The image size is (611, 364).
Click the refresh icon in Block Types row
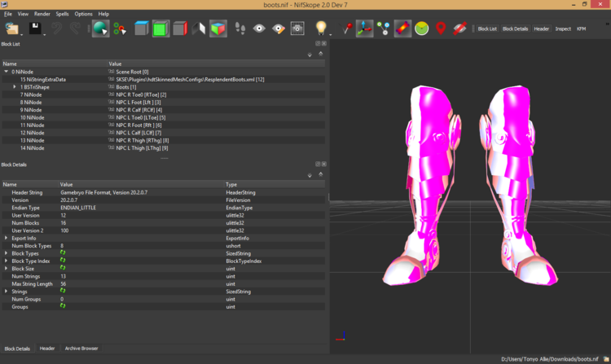pos(63,252)
